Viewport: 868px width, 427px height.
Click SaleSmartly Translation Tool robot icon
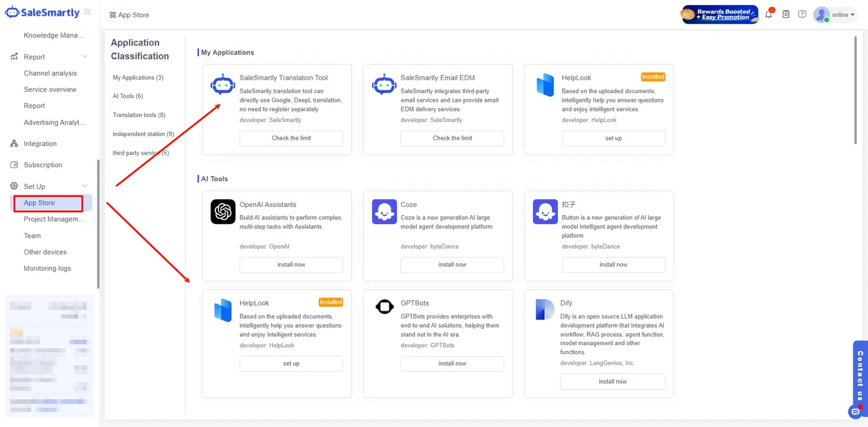coord(223,85)
